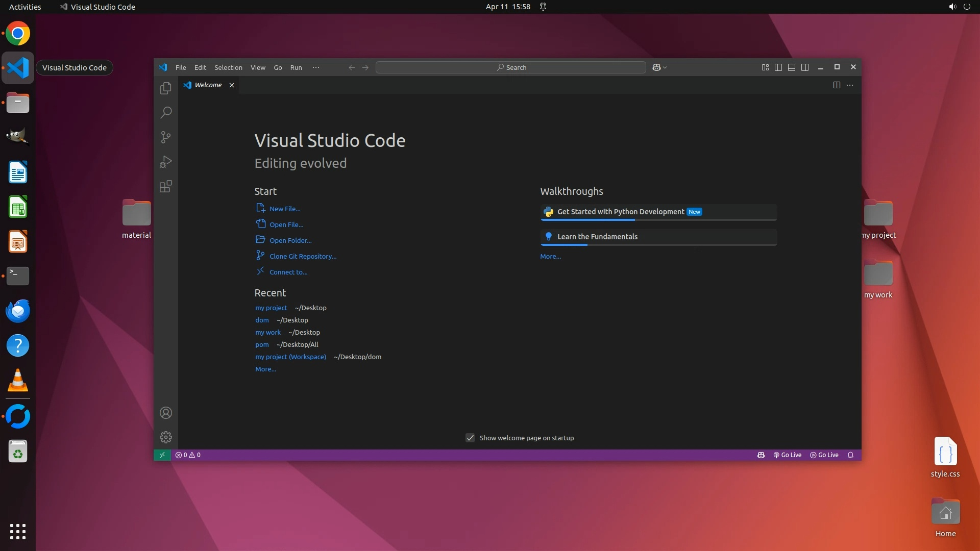980x551 pixels.
Task: Click the notifications bell in status bar
Action: pyautogui.click(x=850, y=455)
